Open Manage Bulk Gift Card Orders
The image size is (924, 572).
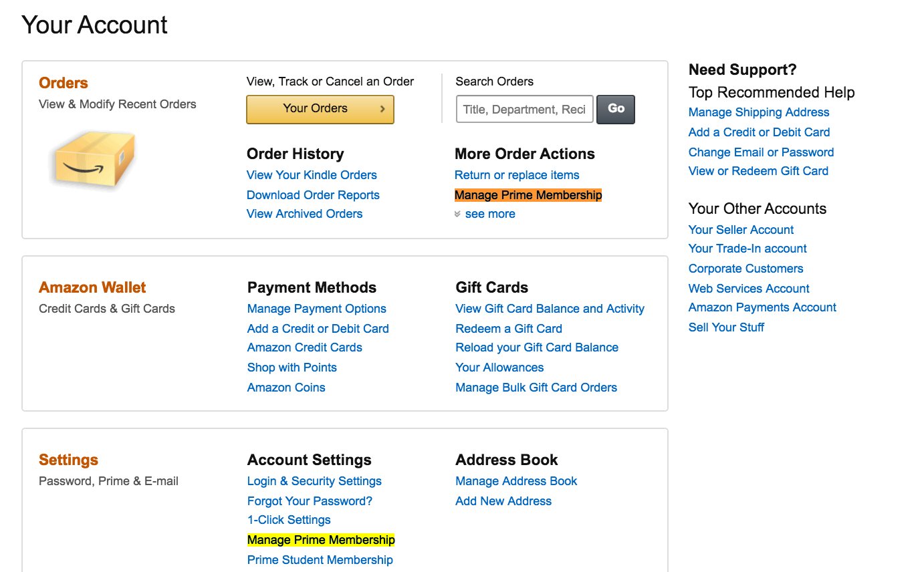[536, 388]
